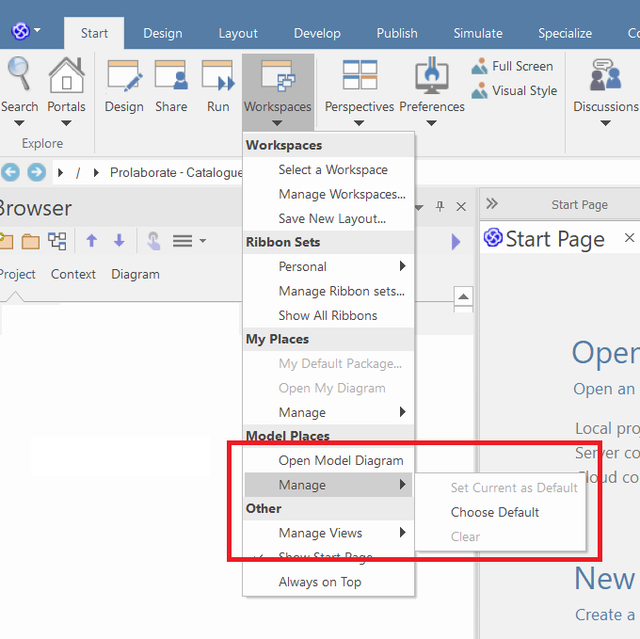Screen dimensions: 640x639
Task: Click the Open an link on Start Page
Action: pos(604,389)
